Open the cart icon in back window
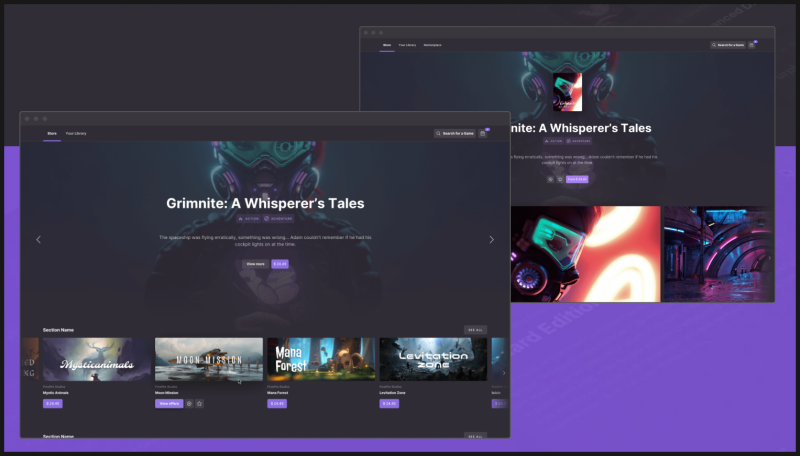 [751, 45]
